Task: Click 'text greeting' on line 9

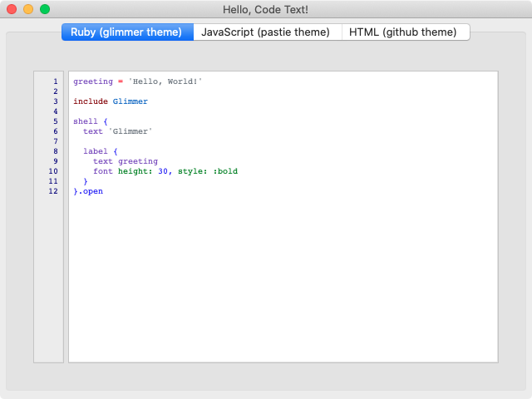Action: pos(126,161)
